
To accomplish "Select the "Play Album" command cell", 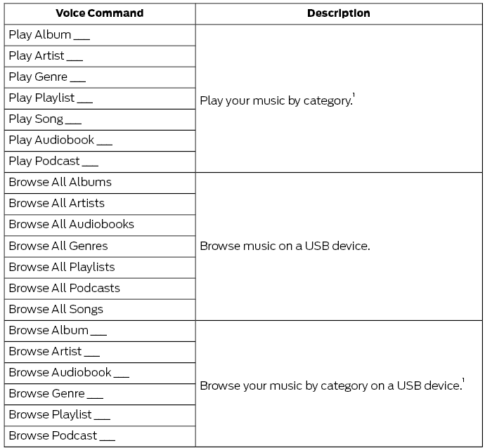I will click(49, 34).
